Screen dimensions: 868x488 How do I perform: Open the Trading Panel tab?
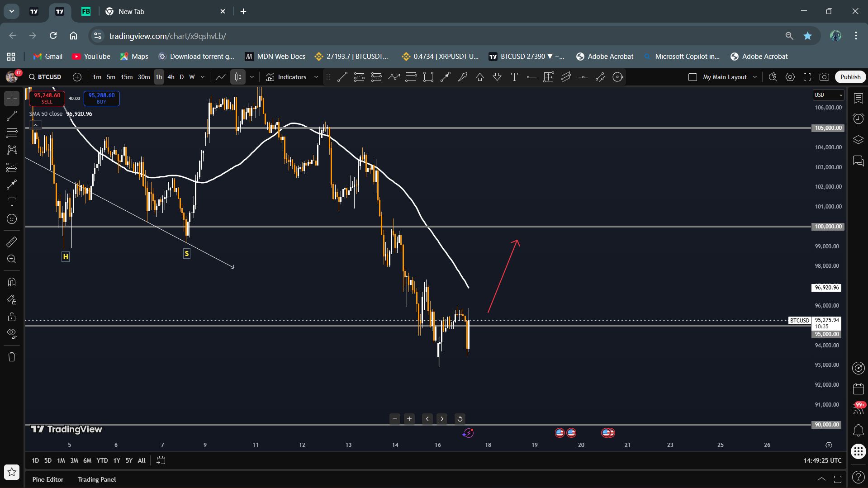click(x=96, y=479)
